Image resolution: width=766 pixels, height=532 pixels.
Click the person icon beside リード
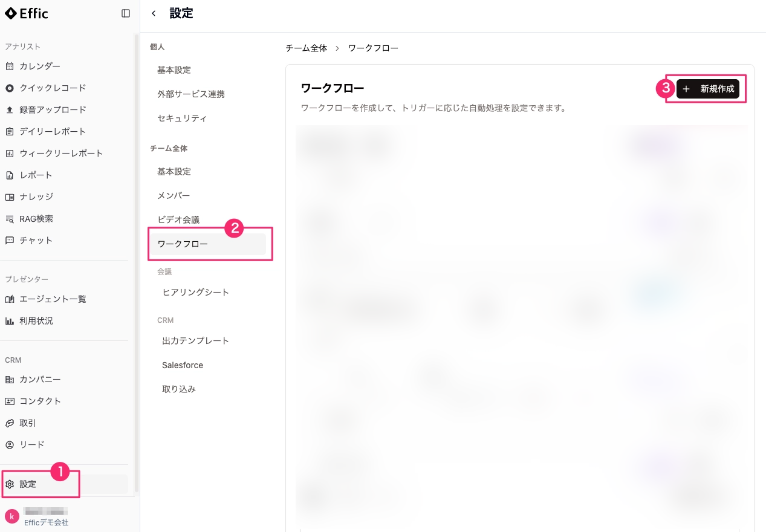[10, 444]
